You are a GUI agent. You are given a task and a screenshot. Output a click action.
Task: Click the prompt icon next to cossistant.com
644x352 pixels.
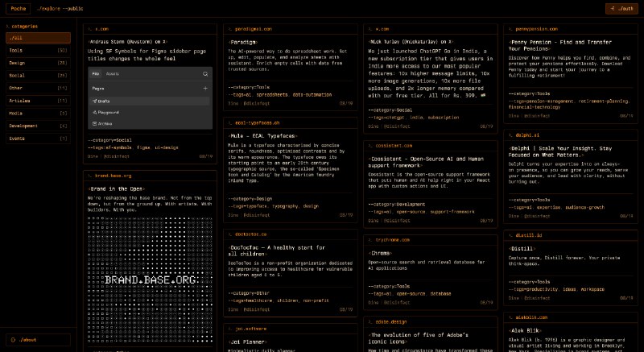[369, 145]
